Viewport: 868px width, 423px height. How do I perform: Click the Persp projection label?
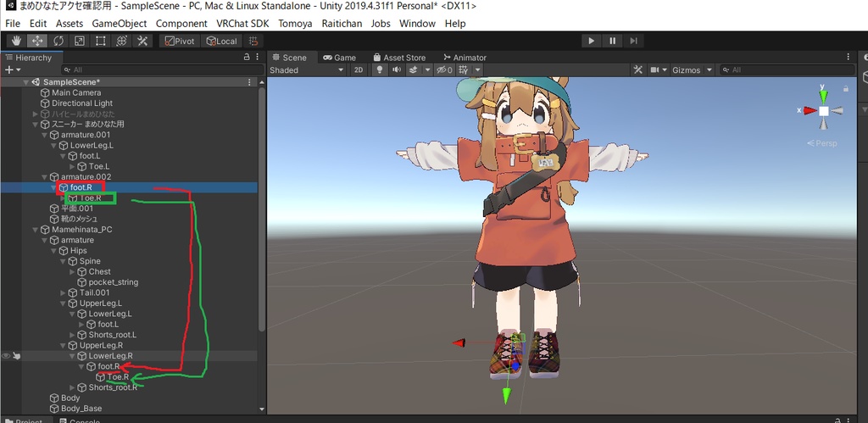coord(821,143)
